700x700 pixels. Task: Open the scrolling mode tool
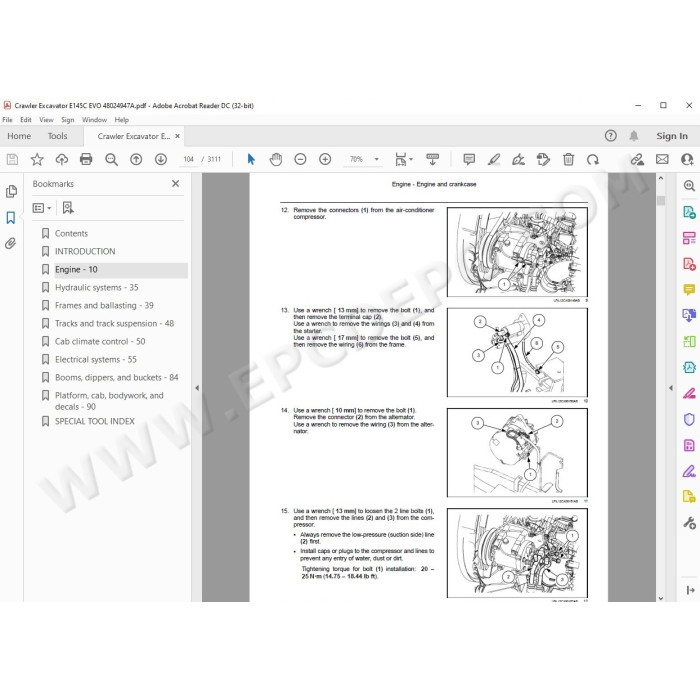pos(433,159)
